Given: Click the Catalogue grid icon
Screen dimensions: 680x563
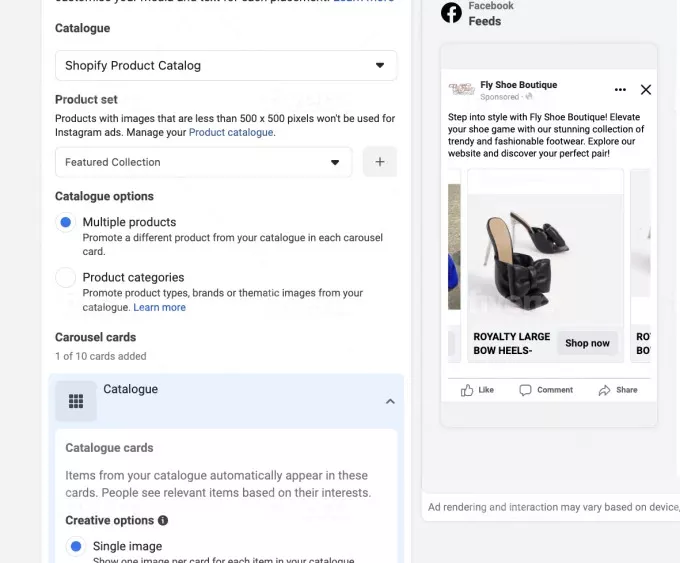Looking at the screenshot, I should [76, 401].
